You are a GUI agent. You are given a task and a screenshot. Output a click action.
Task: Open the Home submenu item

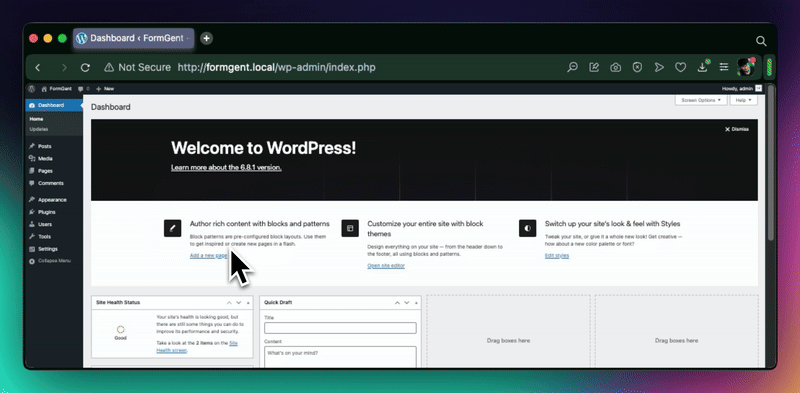[x=36, y=119]
